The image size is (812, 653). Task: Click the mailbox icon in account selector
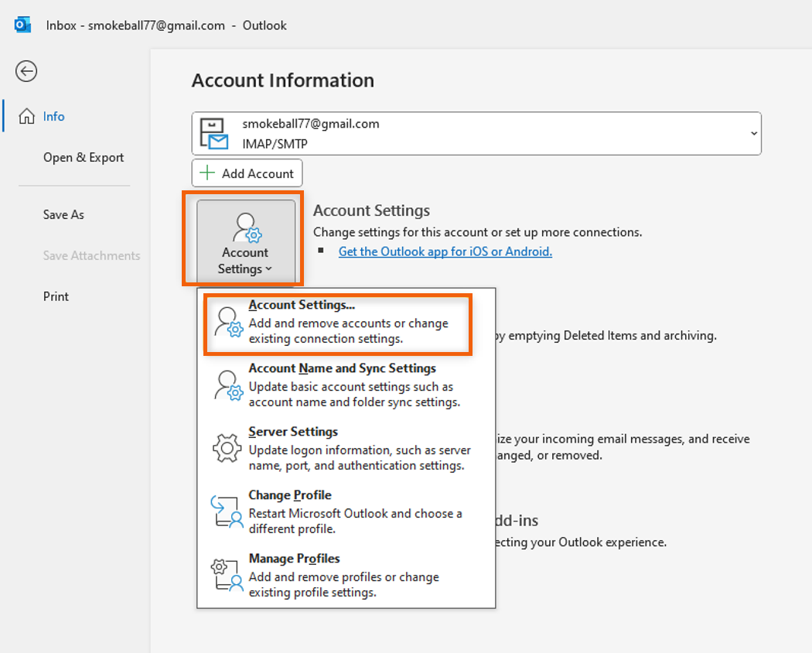click(214, 134)
